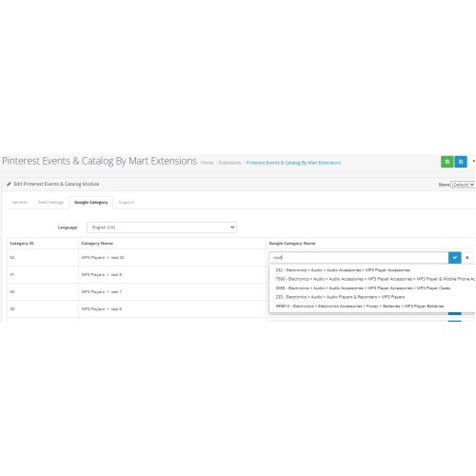Go to the Support tab
Screen dimensions: 476x476
point(127,202)
